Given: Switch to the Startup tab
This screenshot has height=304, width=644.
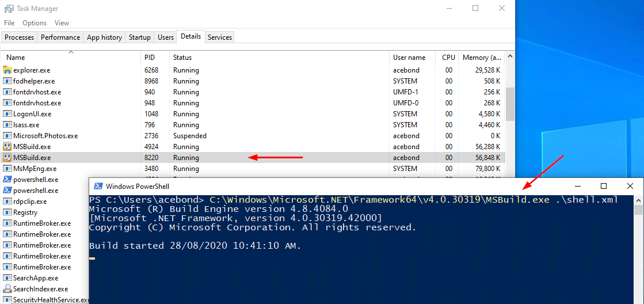Looking at the screenshot, I should pos(140,37).
